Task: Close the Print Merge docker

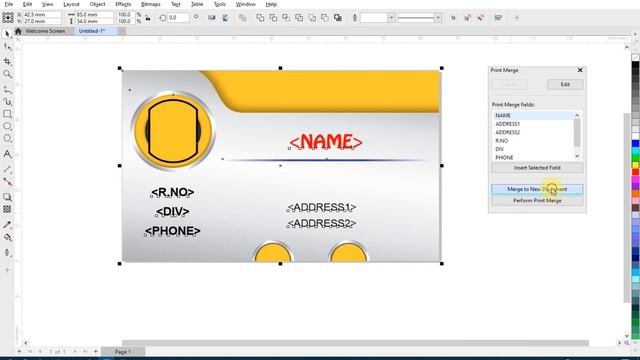Action: click(x=580, y=70)
